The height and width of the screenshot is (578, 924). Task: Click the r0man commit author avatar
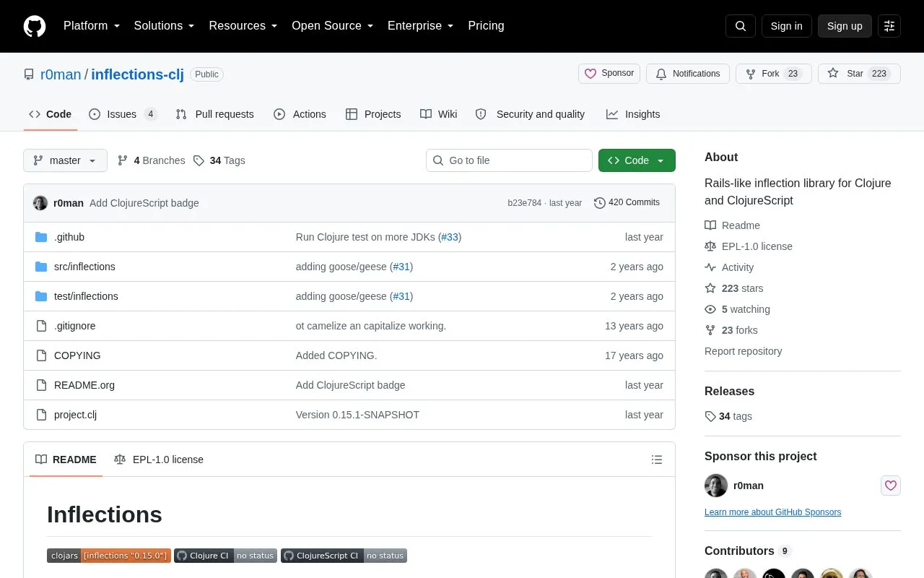click(x=40, y=203)
